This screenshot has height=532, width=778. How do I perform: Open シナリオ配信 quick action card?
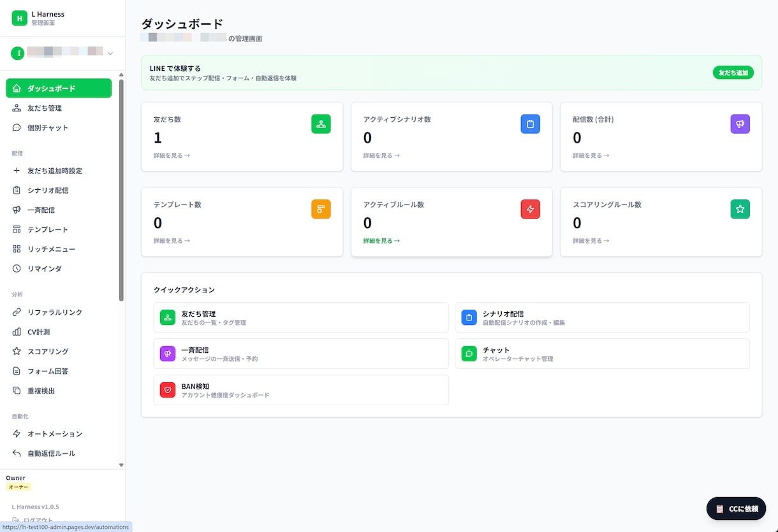[602, 317]
